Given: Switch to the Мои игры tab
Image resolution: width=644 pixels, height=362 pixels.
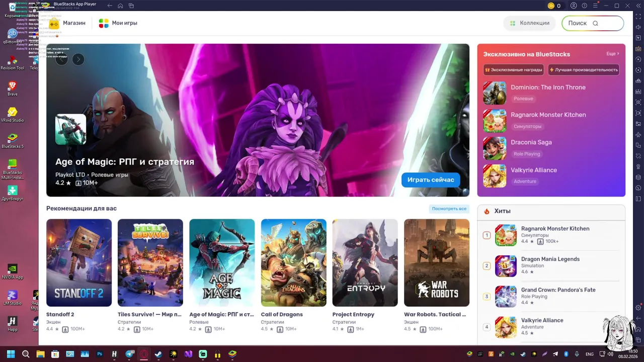Looking at the screenshot, I should coord(118,23).
